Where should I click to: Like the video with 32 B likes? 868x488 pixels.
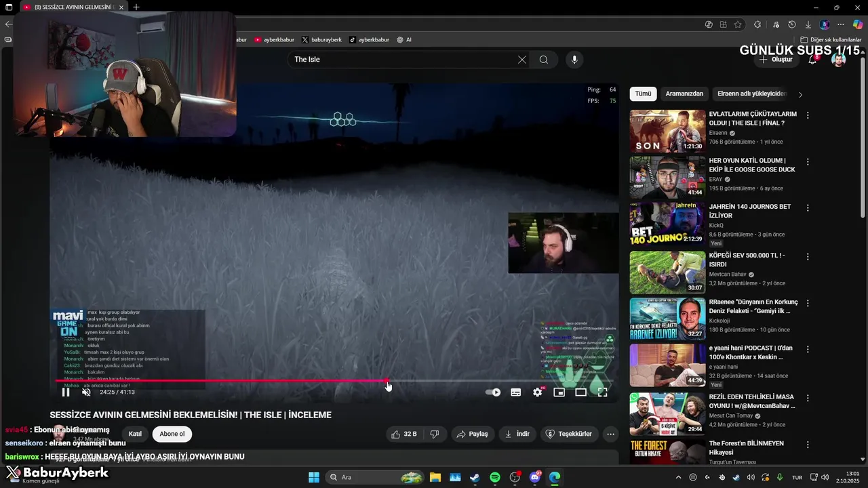(404, 434)
